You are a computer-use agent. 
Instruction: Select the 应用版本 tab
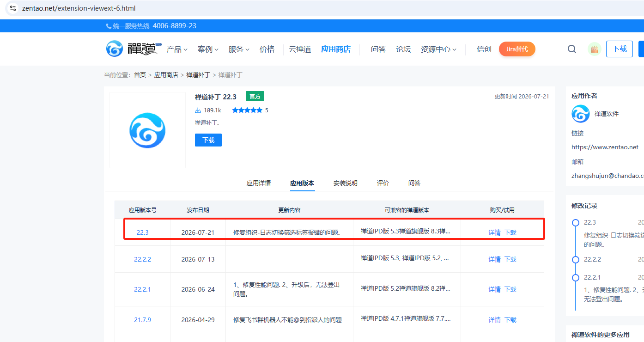point(302,183)
